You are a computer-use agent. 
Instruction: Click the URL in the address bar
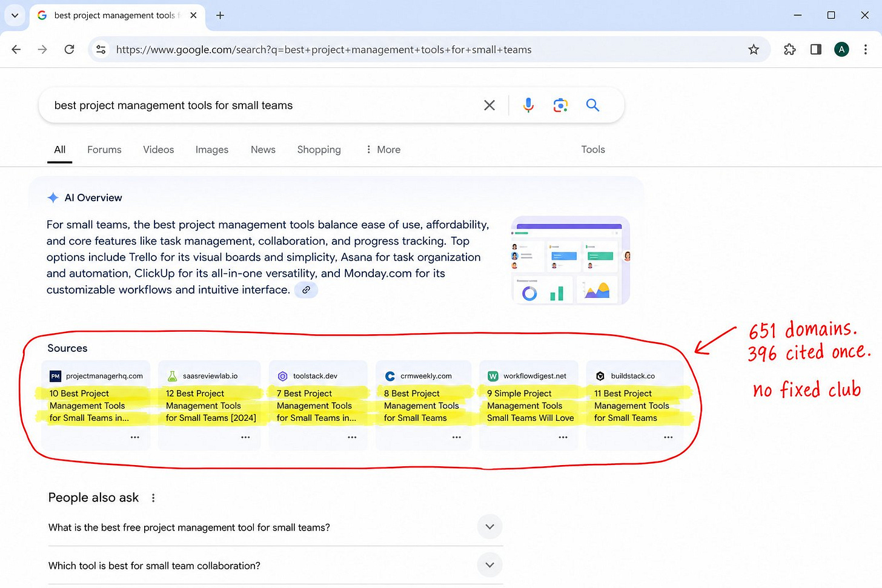pyautogui.click(x=323, y=50)
